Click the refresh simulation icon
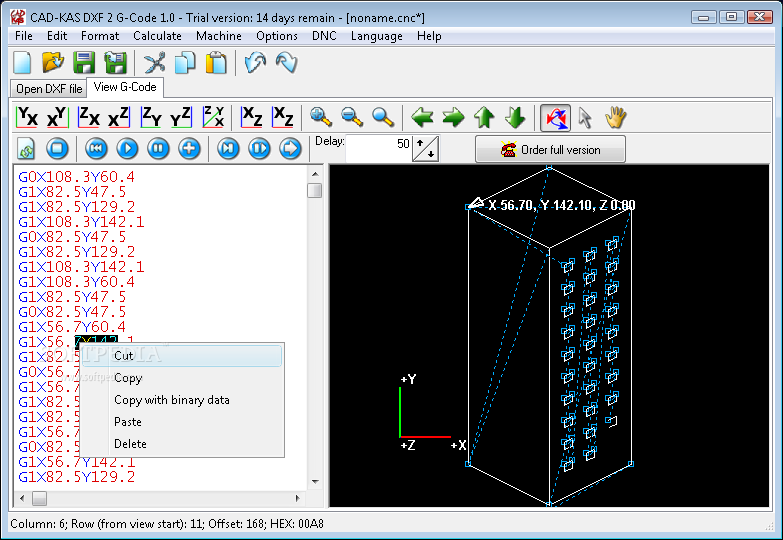Image resolution: width=783 pixels, height=540 pixels. (26, 148)
